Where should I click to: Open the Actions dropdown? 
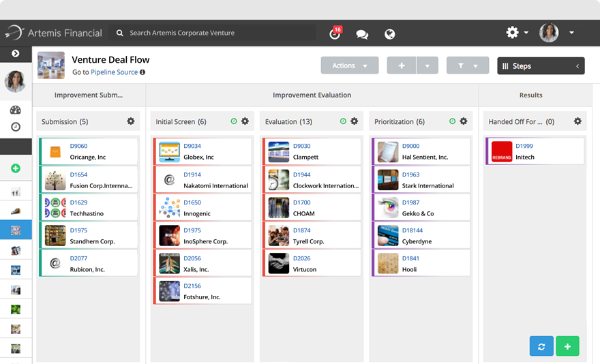click(x=350, y=65)
